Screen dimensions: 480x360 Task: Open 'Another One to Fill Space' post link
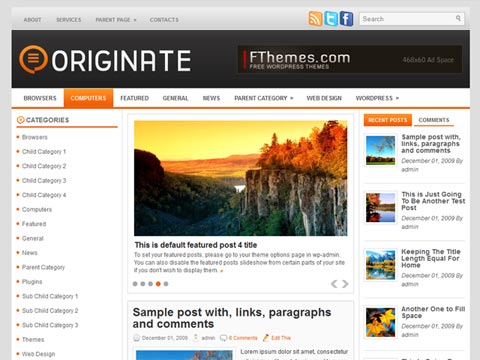pos(433,312)
